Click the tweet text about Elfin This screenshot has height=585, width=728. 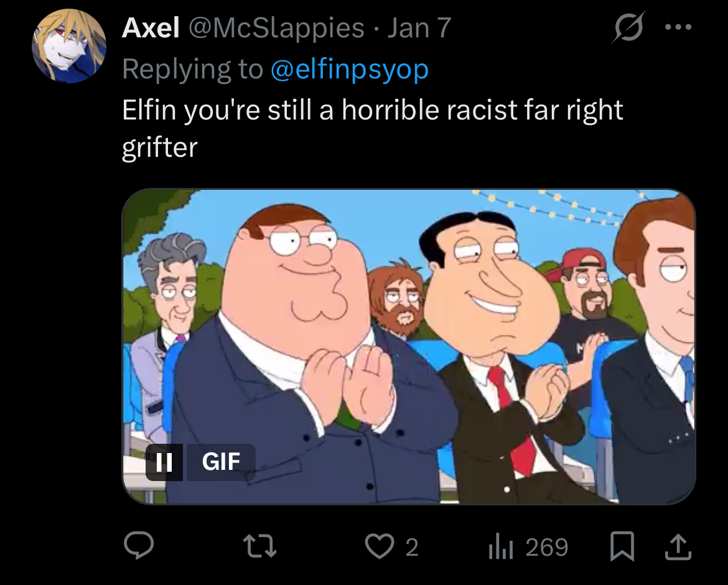click(x=372, y=128)
